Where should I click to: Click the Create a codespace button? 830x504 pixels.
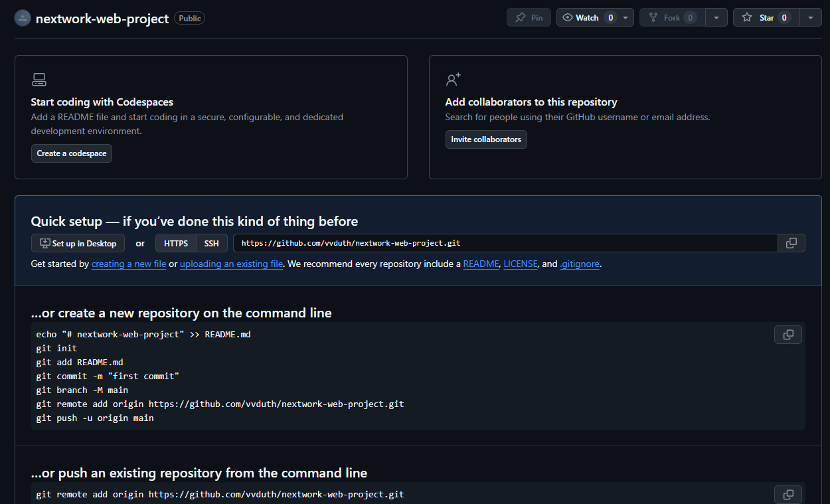(71, 153)
